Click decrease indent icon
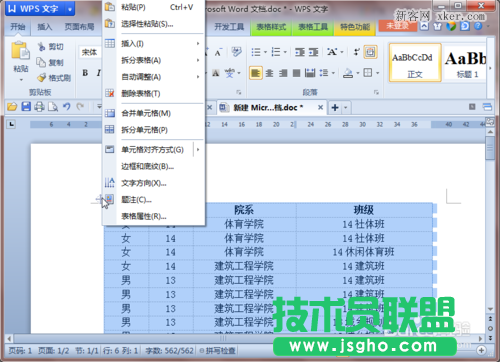This screenshot has height=362, width=500. click(x=300, y=52)
